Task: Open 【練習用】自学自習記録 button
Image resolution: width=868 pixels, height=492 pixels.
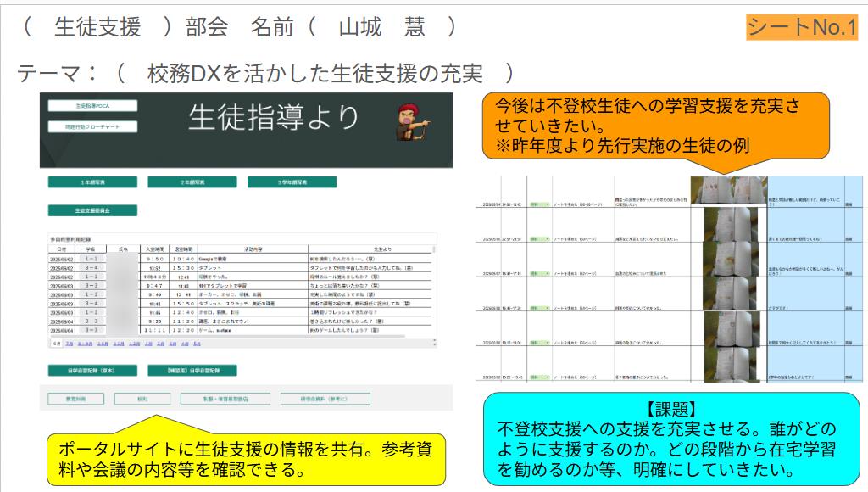Action: click(x=192, y=371)
